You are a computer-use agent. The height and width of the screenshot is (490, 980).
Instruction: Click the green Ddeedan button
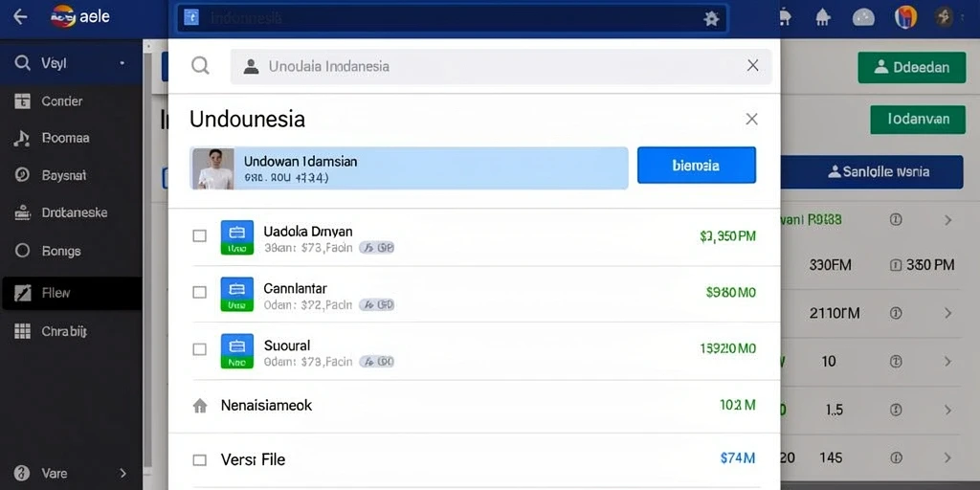(912, 67)
